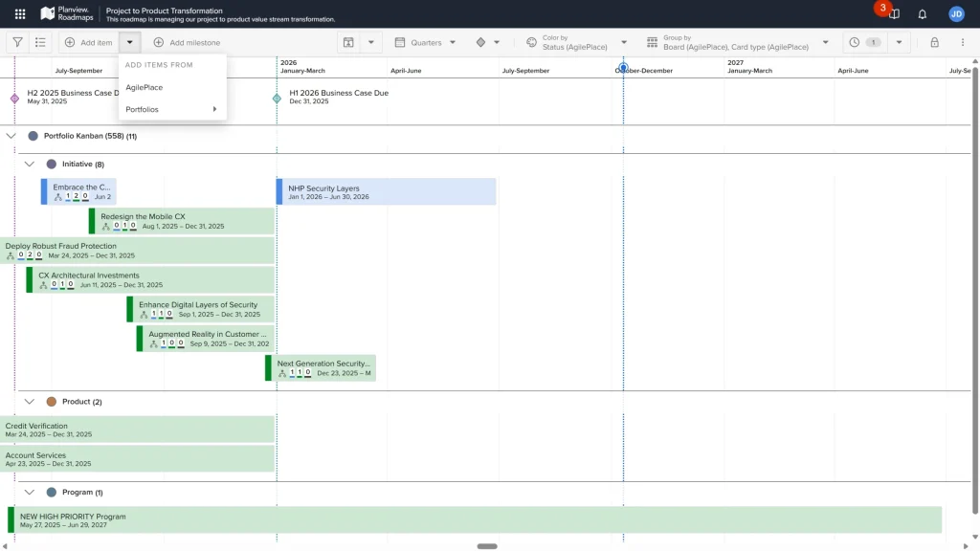Viewport: 980px width, 551px height.
Task: Click the today marker on timeline
Action: 623,68
